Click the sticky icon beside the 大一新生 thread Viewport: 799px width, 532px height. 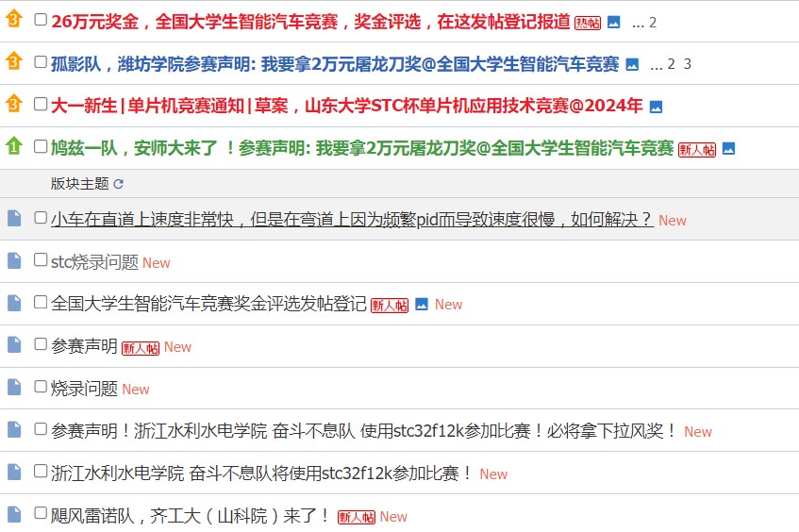pos(14,104)
